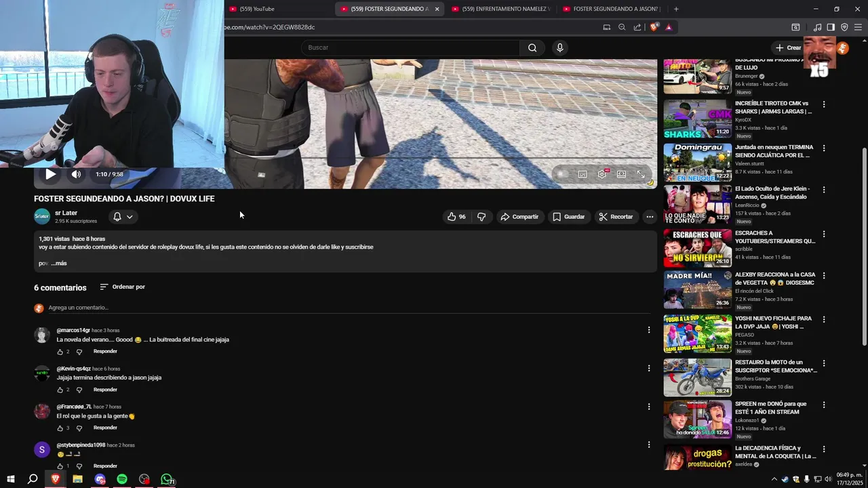Submit search with the magnifier button
This screenshot has width=868, height=488.
532,47
